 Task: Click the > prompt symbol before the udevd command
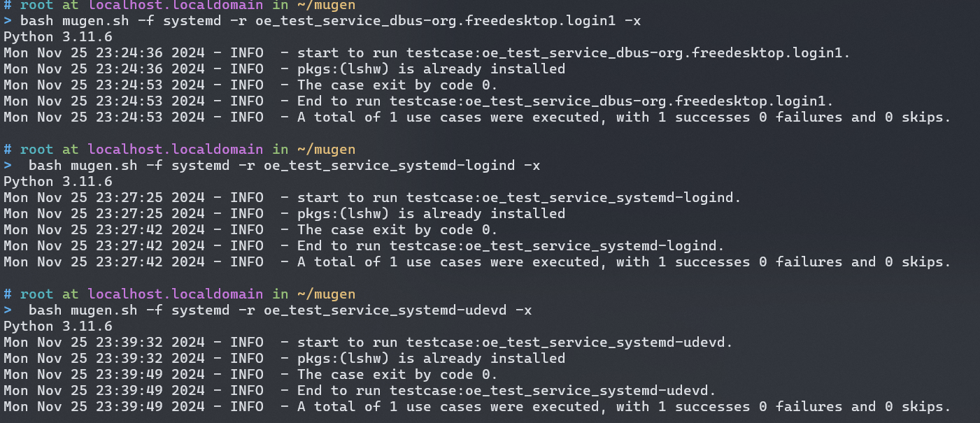[x=8, y=310]
